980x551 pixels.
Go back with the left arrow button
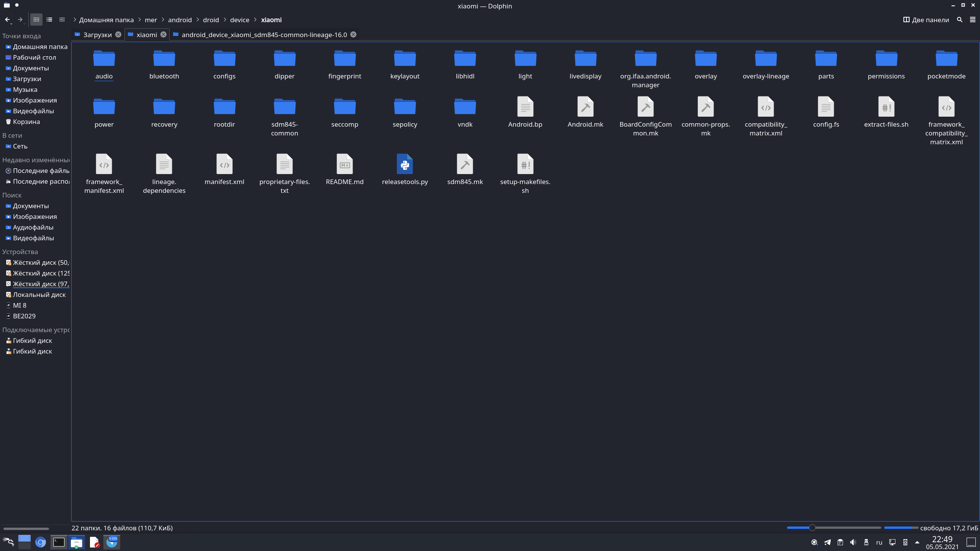7,20
